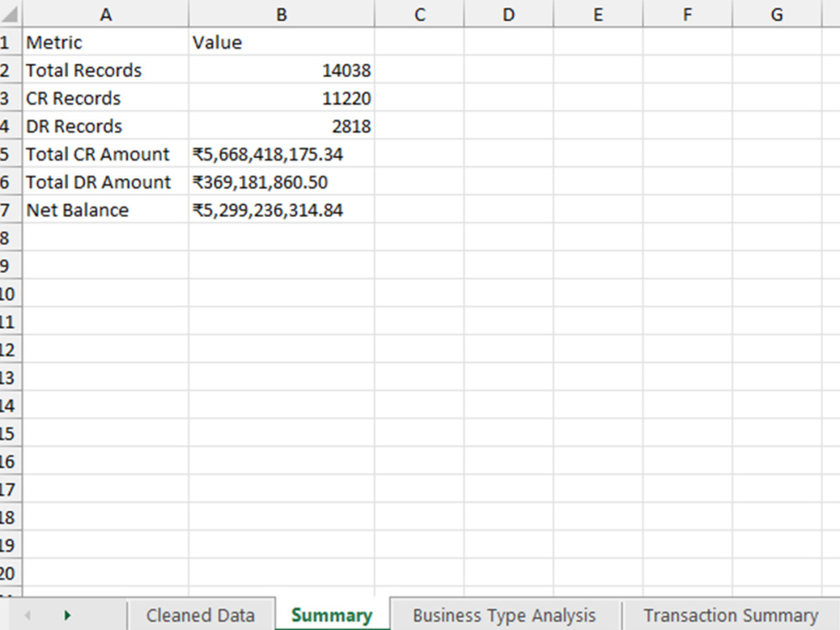
Task: Click the Metric header cell
Action: click(x=106, y=42)
